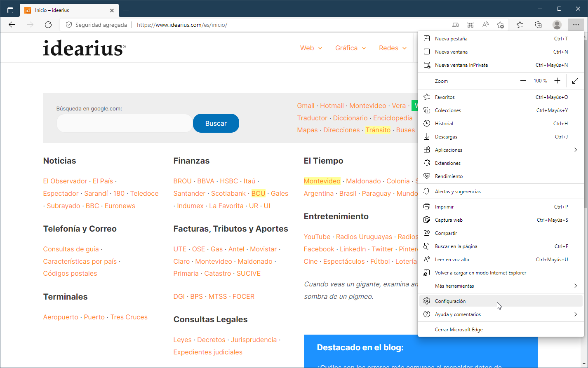Click the address bar URL
Viewport: 588px width, 368px height.
(182, 25)
